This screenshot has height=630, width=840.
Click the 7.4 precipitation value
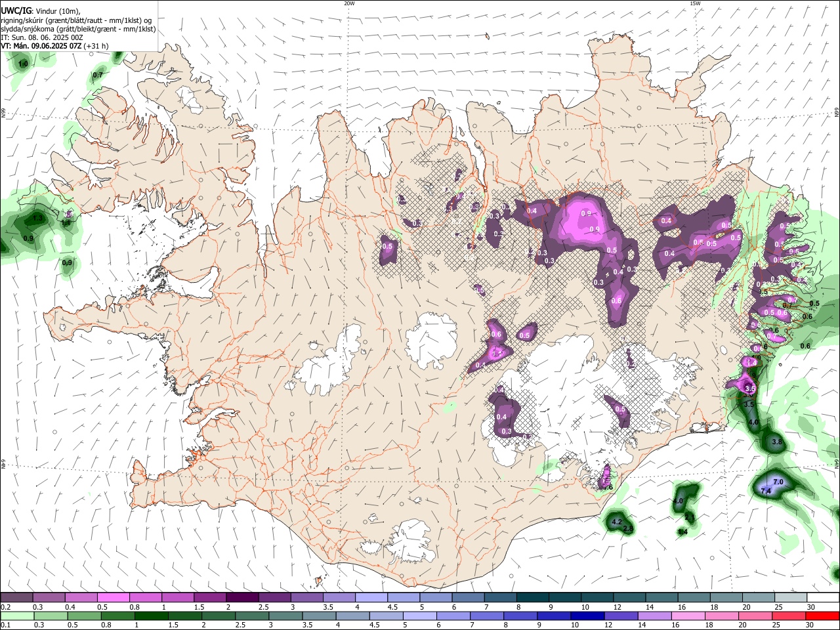click(x=765, y=491)
